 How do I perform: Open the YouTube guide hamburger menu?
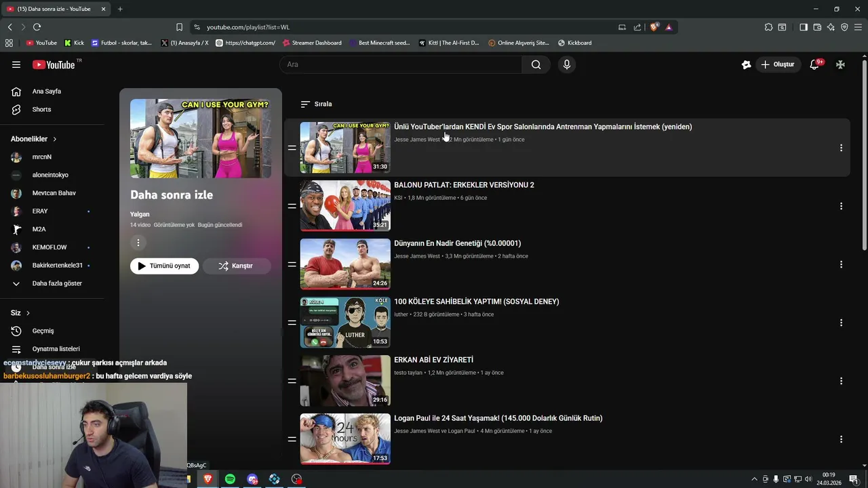16,64
